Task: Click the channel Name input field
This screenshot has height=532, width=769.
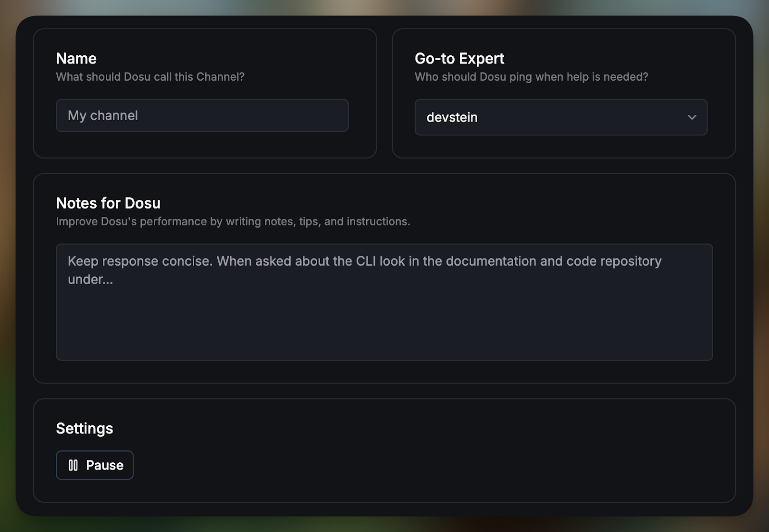Action: [x=202, y=115]
